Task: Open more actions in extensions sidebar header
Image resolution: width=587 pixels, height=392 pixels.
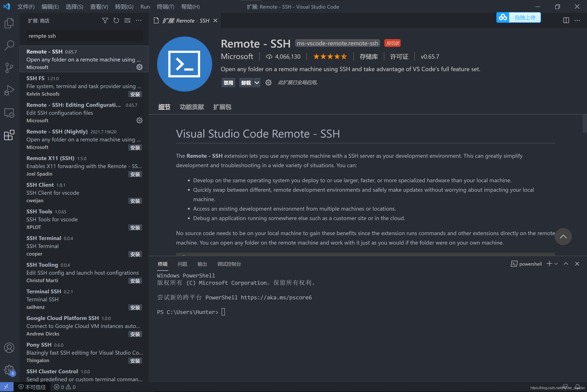Action: pyautogui.click(x=138, y=20)
